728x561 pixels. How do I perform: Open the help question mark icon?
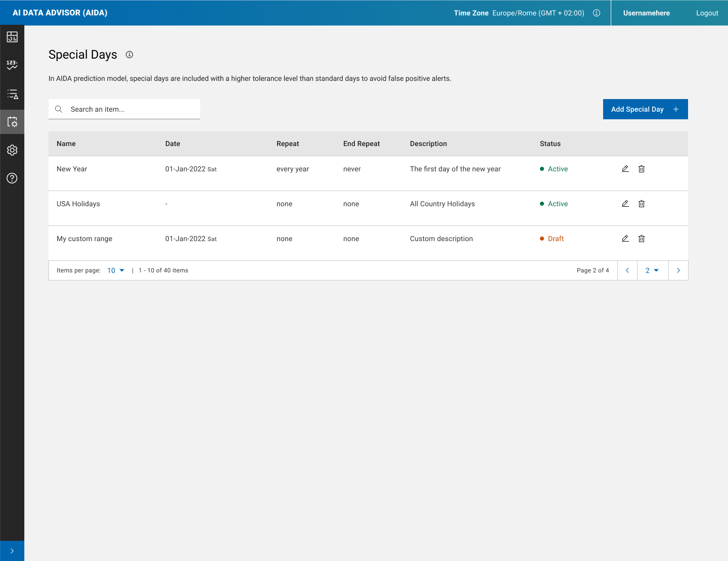[x=12, y=178]
